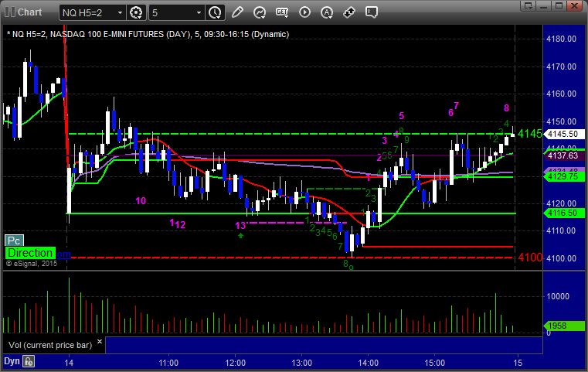This screenshot has height=372, width=588.
Task: Open the chart comment bubble icon
Action: click(x=372, y=12)
